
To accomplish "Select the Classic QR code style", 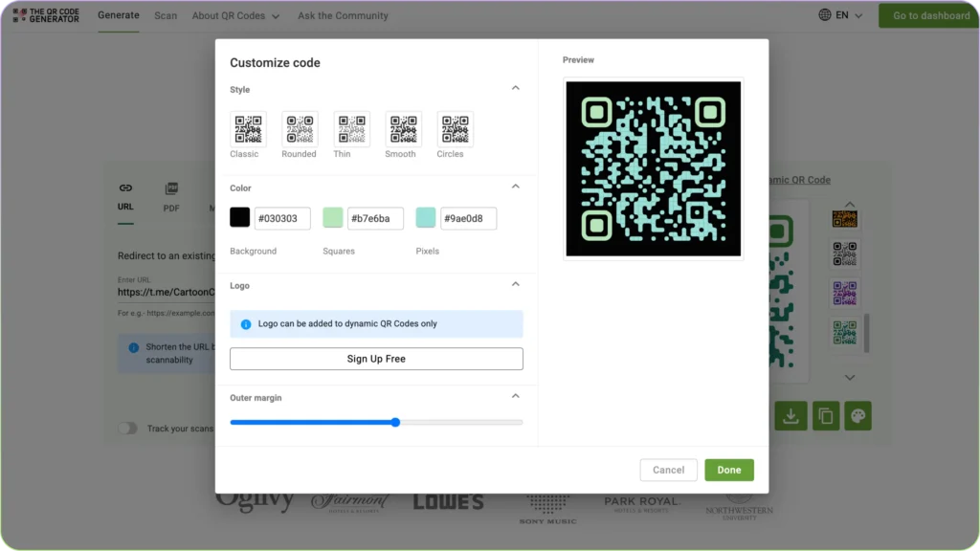I will click(246, 129).
